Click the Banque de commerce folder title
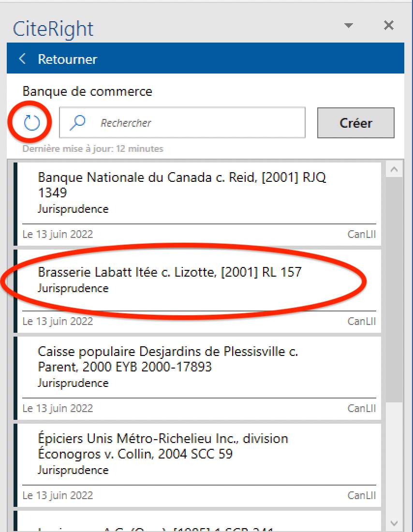Image resolution: width=413 pixels, height=532 pixels. coord(87,91)
